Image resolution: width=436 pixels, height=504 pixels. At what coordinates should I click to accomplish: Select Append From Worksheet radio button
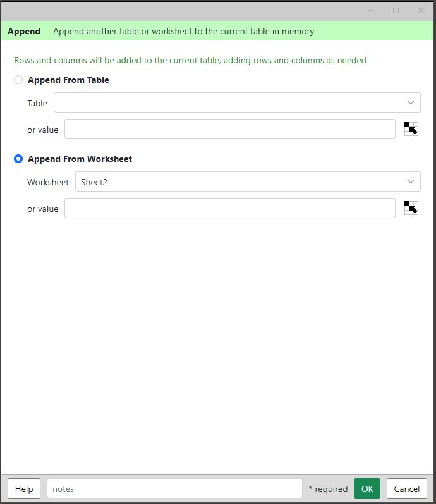pyautogui.click(x=18, y=159)
